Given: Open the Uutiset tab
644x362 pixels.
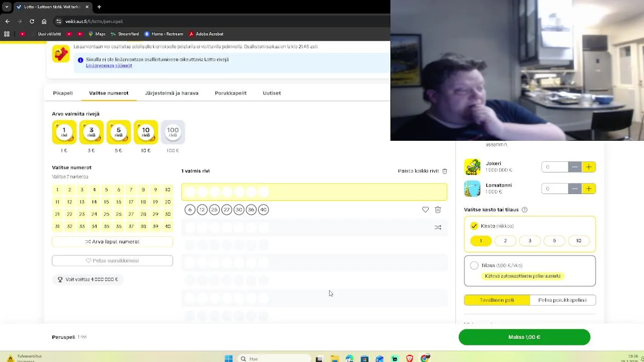Looking at the screenshot, I should pos(272,93).
